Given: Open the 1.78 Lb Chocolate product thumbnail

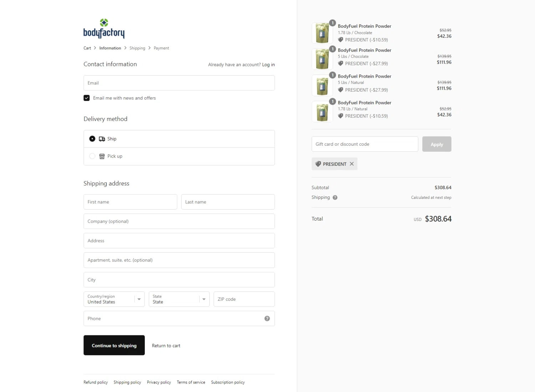Looking at the screenshot, I should click(x=322, y=33).
